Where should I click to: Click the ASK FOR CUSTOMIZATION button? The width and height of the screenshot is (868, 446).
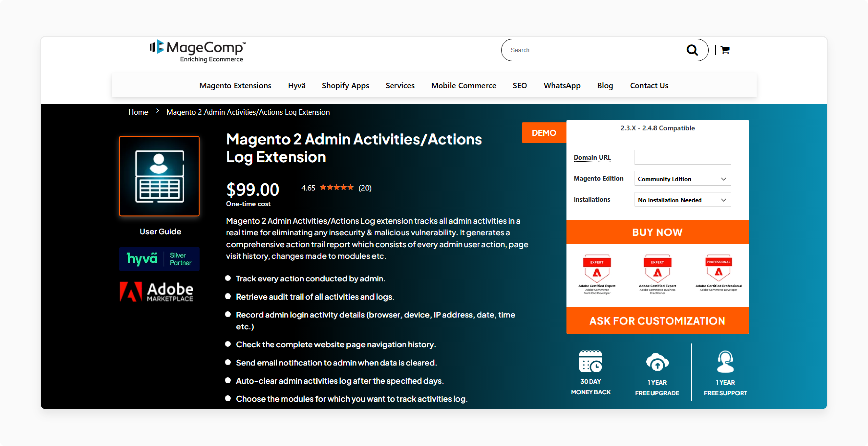pos(657,320)
